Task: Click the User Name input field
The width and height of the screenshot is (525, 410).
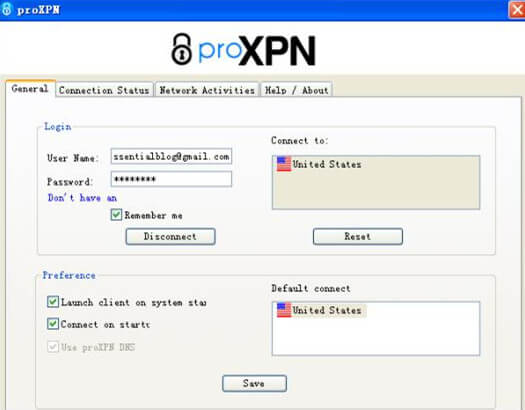Action: click(171, 156)
